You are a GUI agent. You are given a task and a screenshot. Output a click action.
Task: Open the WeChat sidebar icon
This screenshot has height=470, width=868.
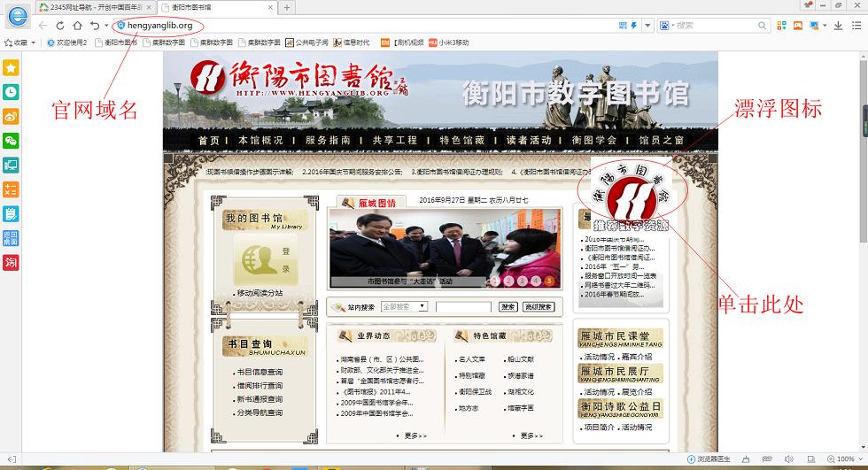(11, 141)
